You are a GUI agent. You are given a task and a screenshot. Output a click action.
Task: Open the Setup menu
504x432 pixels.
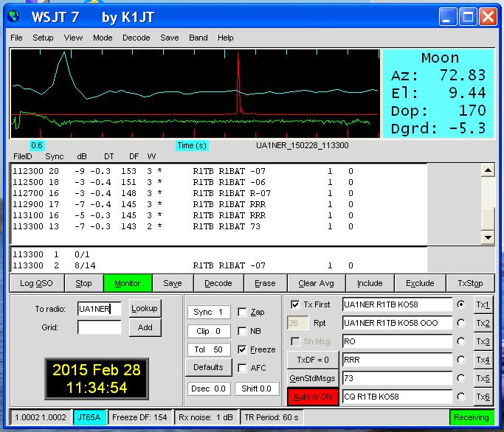pyautogui.click(x=43, y=38)
